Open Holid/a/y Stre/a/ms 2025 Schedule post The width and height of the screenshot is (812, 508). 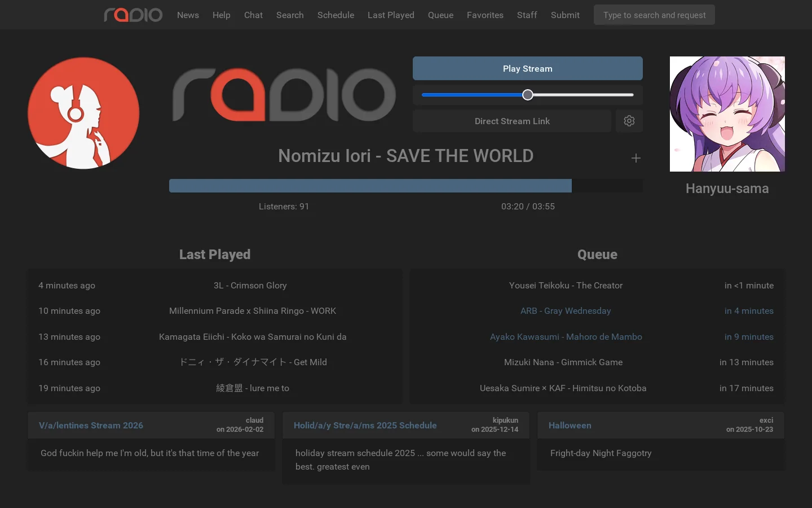(365, 426)
